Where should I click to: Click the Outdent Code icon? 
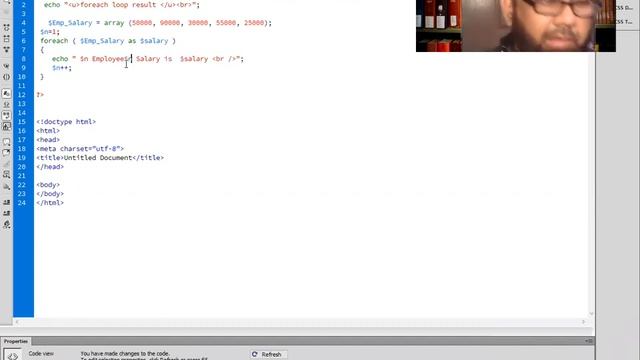click(7, 213)
